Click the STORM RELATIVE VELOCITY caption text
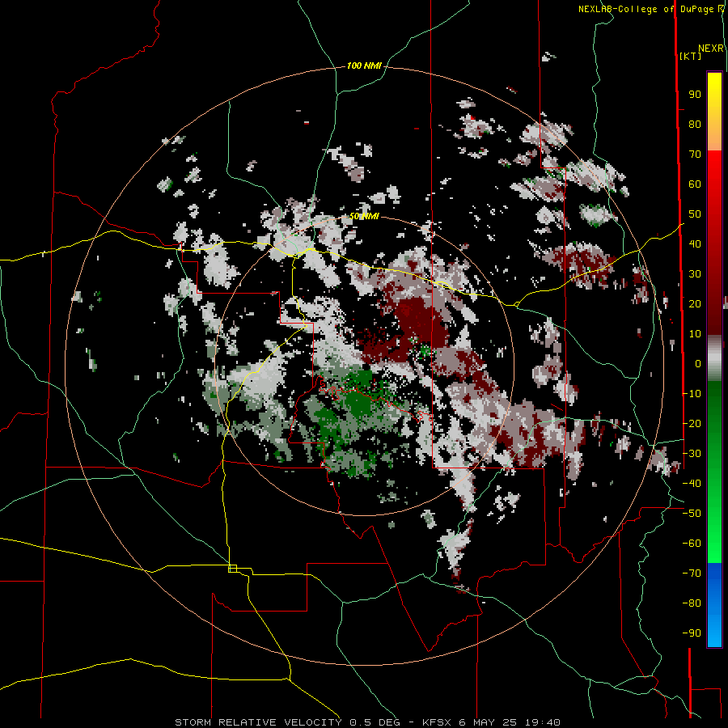The image size is (728, 728). (258, 722)
